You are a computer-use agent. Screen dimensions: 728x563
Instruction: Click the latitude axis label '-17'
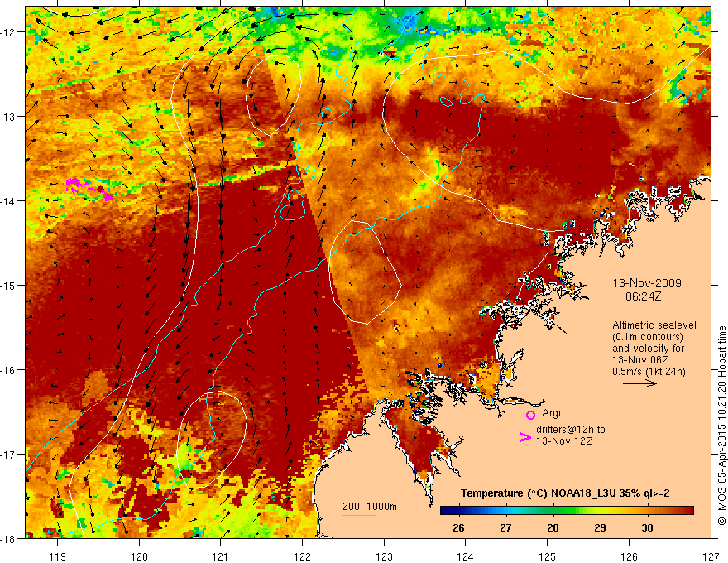pyautogui.click(x=9, y=455)
